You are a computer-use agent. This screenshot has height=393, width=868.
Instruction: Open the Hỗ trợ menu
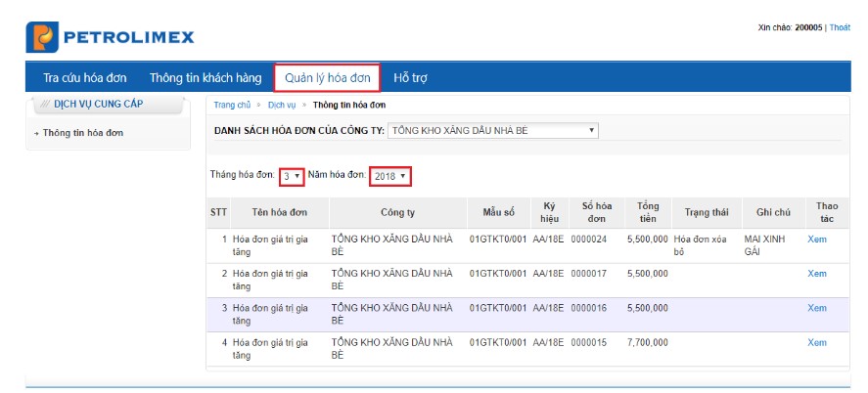point(410,78)
